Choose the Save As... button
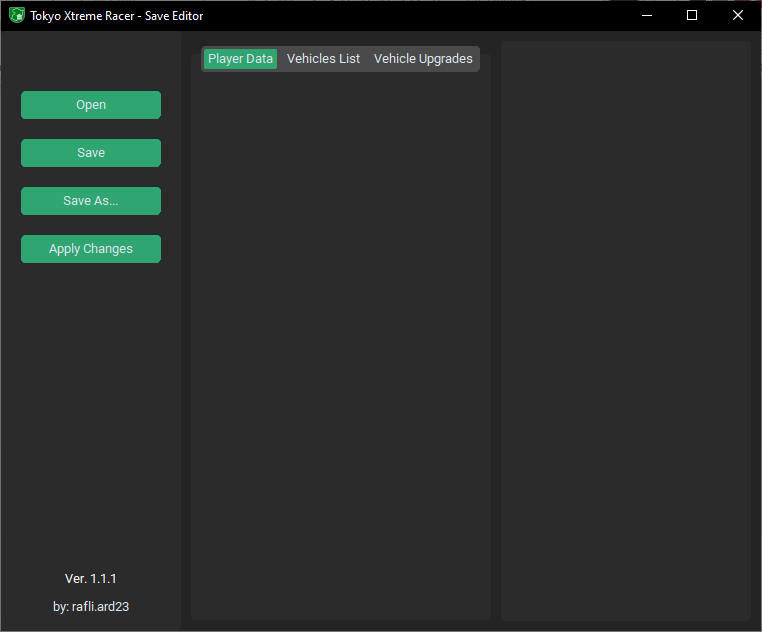762x632 pixels. click(91, 201)
